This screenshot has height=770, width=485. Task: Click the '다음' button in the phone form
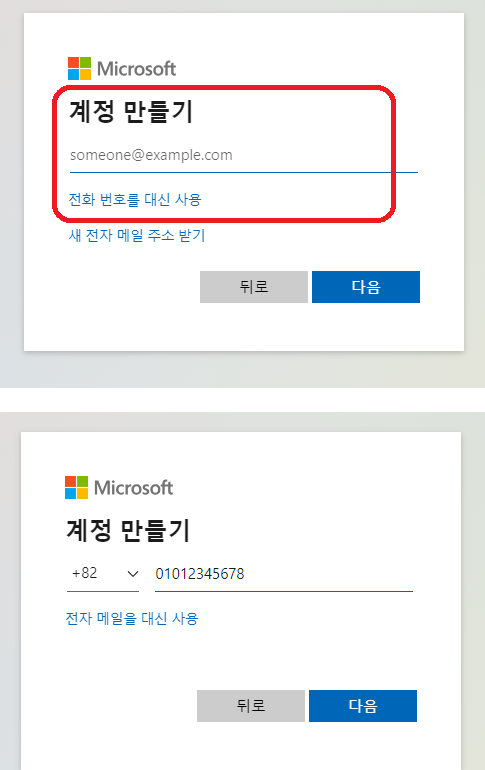click(x=363, y=706)
